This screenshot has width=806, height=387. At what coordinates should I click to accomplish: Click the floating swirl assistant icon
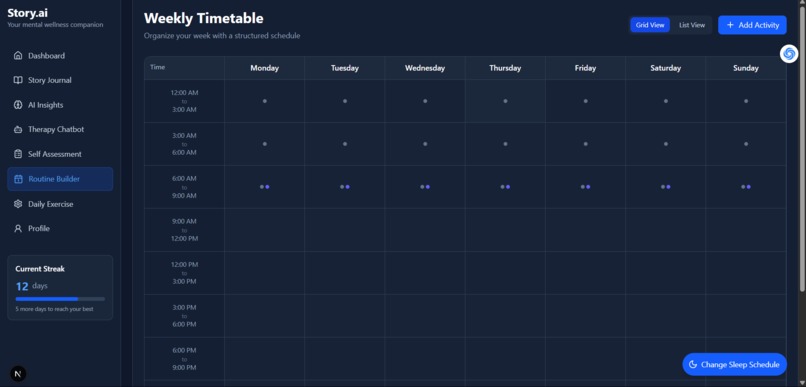[x=789, y=53]
